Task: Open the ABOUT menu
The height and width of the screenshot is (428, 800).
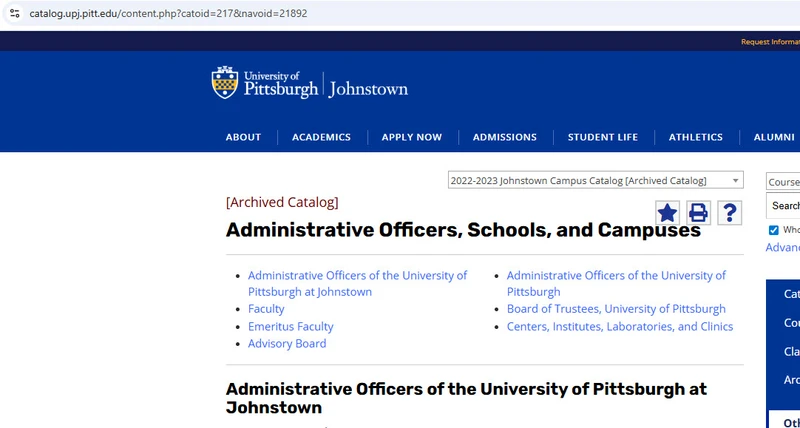Action: [243, 137]
